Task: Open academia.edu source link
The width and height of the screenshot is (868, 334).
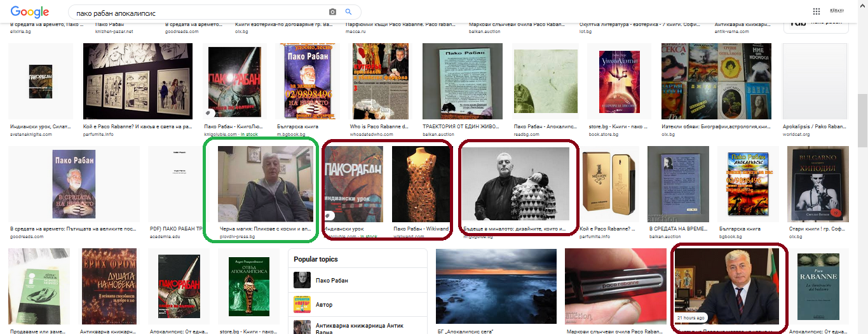Action: pos(164,236)
